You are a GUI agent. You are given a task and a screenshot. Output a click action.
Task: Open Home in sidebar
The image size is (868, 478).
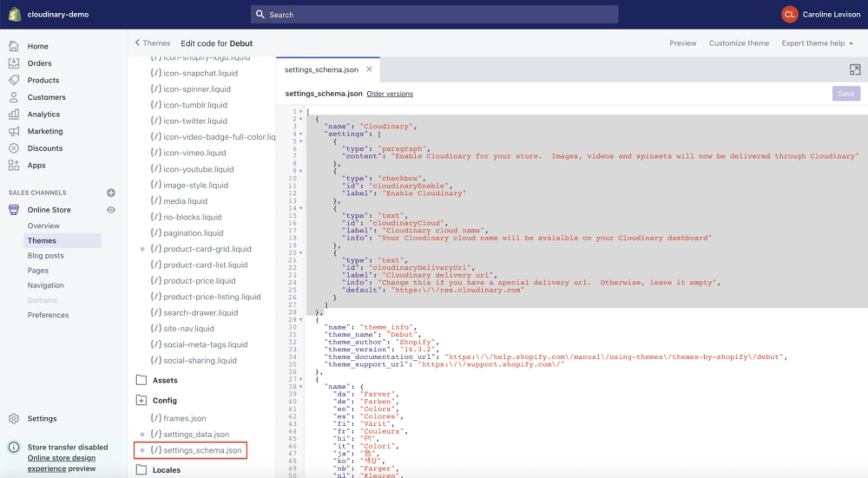click(x=37, y=46)
